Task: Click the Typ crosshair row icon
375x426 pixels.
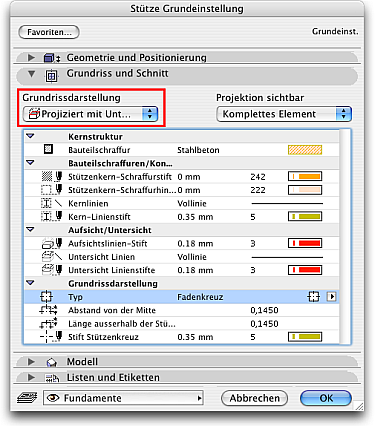Action: pos(46,296)
